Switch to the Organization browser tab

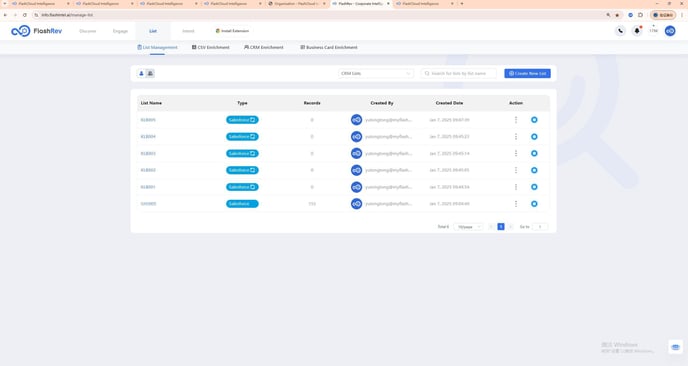[297, 4]
